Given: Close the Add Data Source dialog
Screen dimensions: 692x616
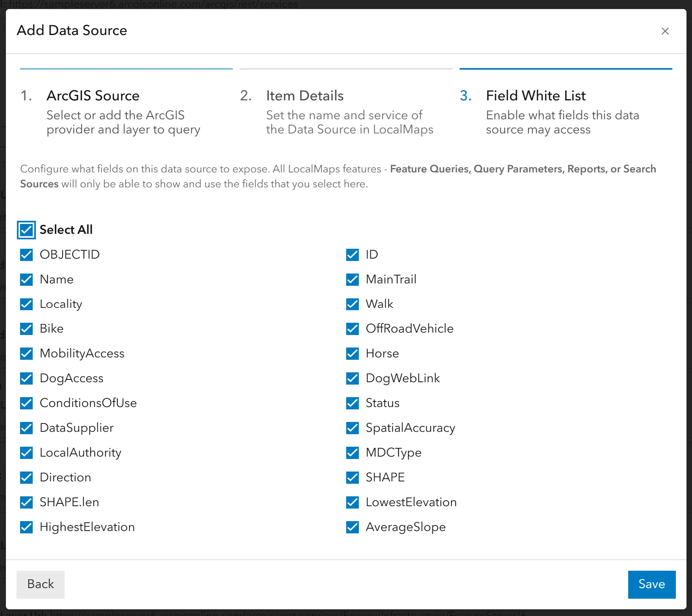Looking at the screenshot, I should coord(665,31).
